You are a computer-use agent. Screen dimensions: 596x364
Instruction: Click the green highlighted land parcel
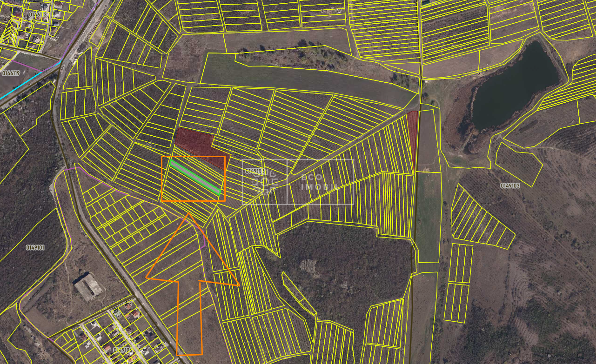tap(194, 177)
